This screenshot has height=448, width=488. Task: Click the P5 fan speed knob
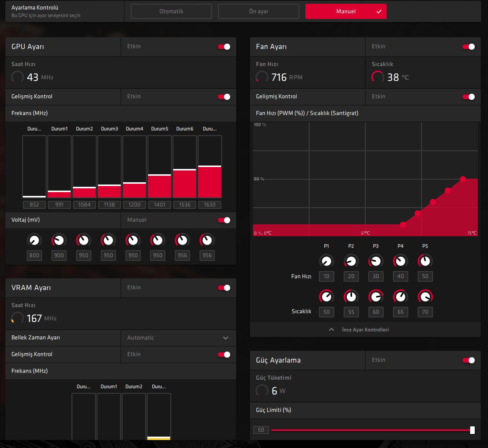[425, 261]
